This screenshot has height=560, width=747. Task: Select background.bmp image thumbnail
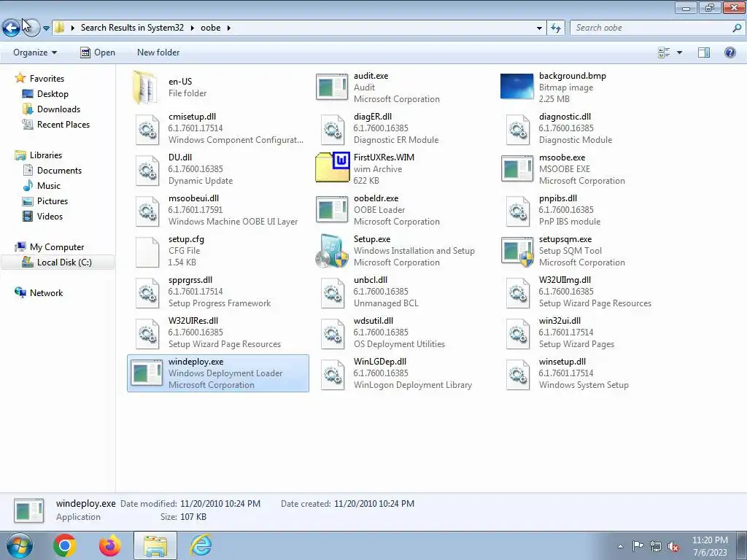(x=517, y=87)
